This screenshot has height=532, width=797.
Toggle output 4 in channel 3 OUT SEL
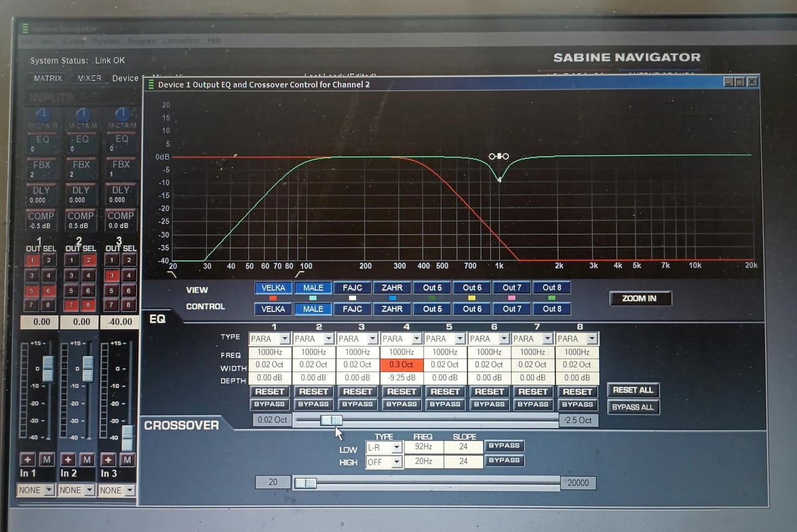pyautogui.click(x=129, y=276)
